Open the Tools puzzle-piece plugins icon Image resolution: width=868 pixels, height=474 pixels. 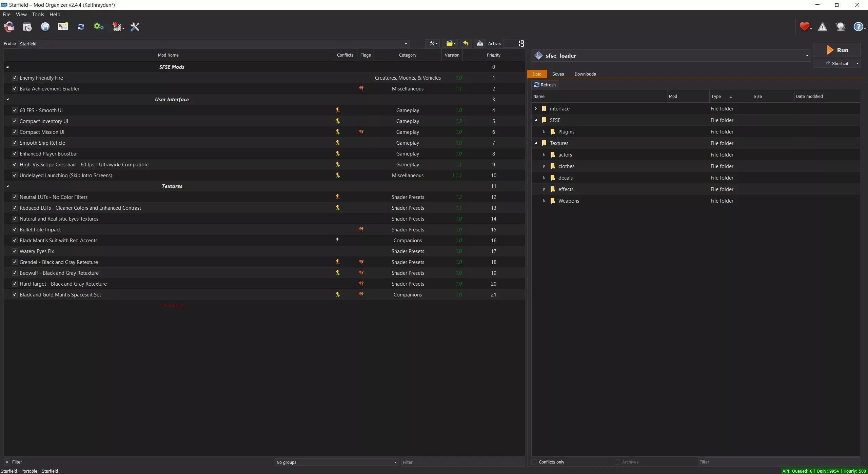pyautogui.click(x=118, y=27)
